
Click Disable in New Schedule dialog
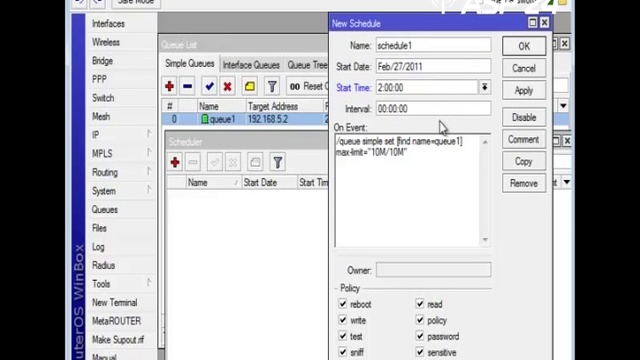tap(524, 118)
